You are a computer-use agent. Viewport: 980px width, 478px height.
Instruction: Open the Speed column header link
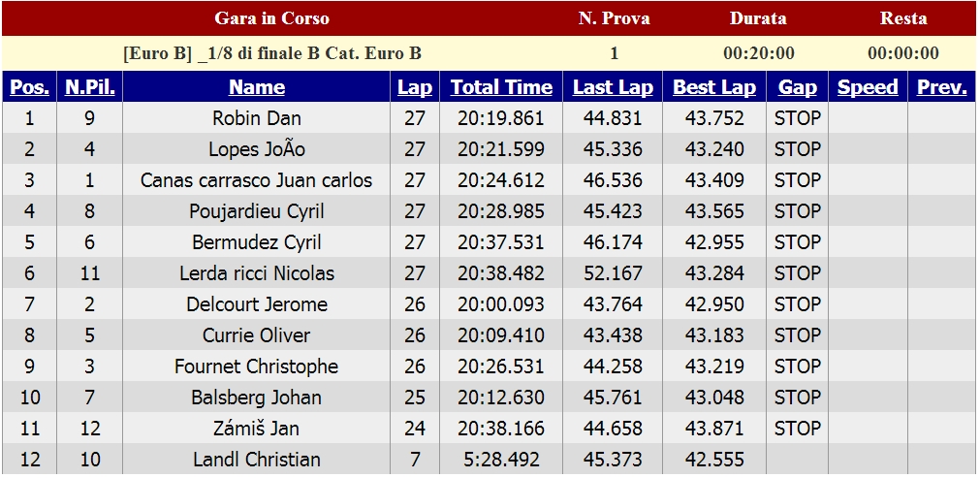pyautogui.click(x=868, y=87)
